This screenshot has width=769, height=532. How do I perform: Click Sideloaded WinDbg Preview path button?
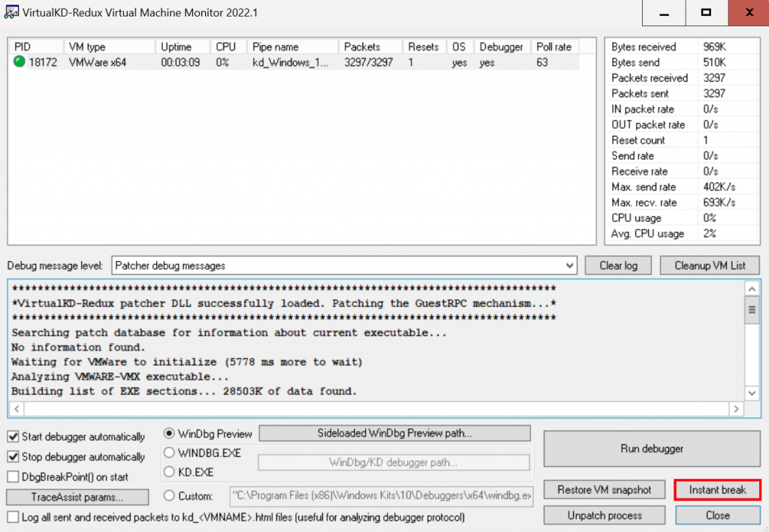click(x=394, y=433)
